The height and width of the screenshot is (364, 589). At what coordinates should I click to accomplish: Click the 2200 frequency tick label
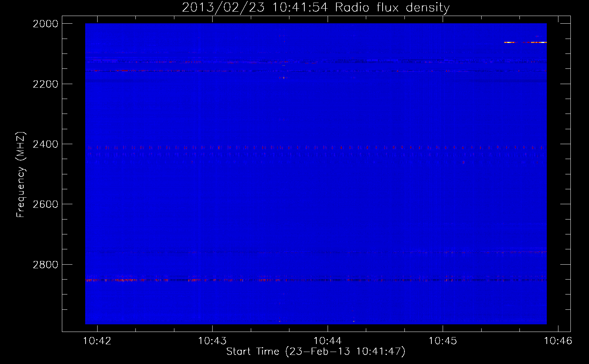coord(46,84)
